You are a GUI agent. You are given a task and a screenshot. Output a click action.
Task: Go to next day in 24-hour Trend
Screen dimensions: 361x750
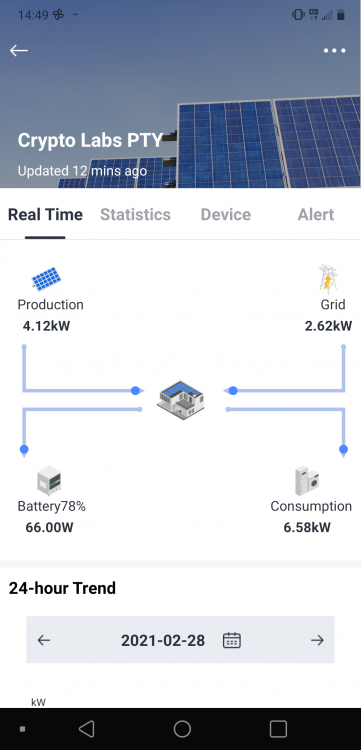pos(317,640)
